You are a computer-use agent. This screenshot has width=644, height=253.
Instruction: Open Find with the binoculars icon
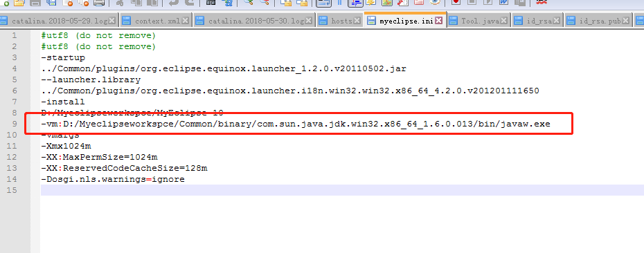[x=211, y=3]
